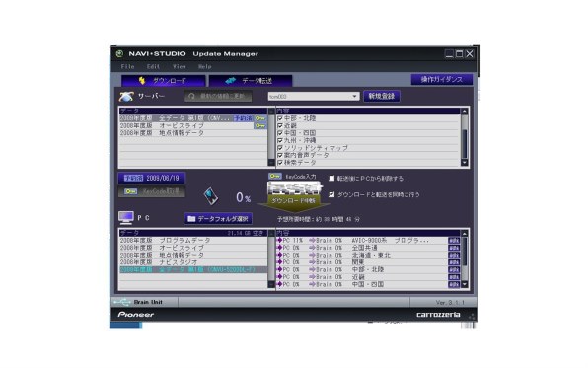588x368 pixels.
Task: Click PC arrow icon on 全国共通 row
Action: 279,248
